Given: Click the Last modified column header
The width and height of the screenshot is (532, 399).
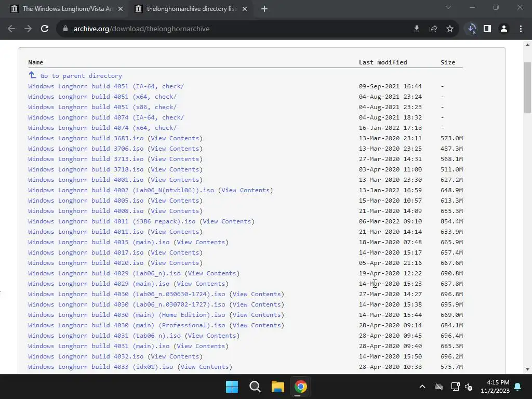Looking at the screenshot, I should point(383,62).
